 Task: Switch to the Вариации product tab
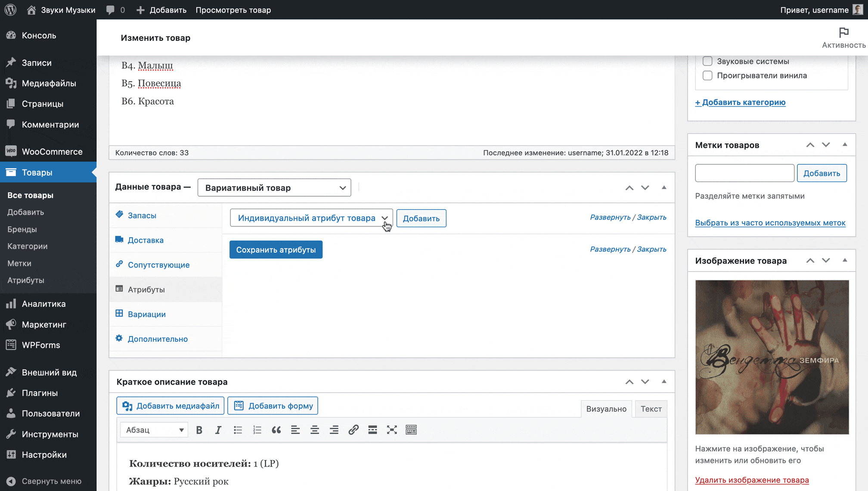[147, 314]
